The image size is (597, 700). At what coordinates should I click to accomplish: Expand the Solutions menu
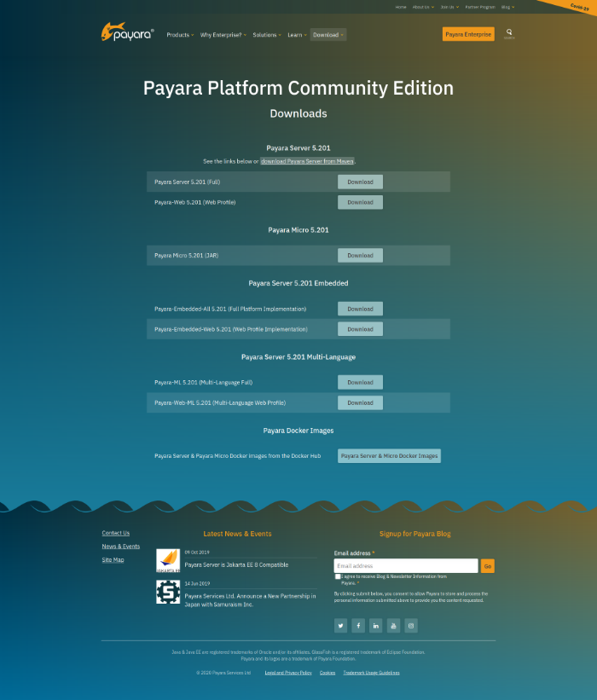pos(267,35)
